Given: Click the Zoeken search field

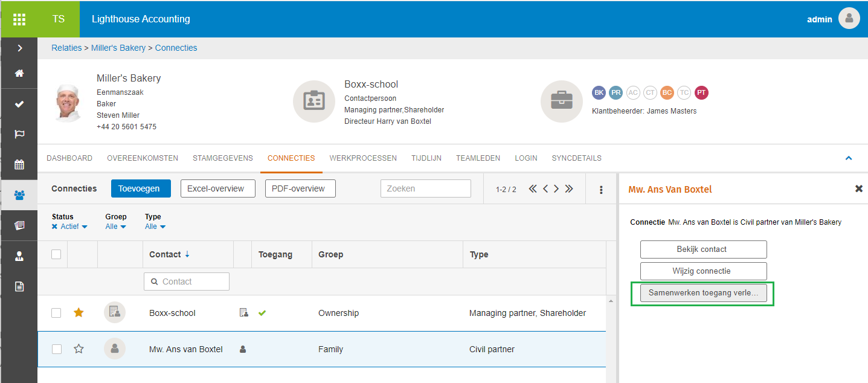Looking at the screenshot, I should coord(425,188).
